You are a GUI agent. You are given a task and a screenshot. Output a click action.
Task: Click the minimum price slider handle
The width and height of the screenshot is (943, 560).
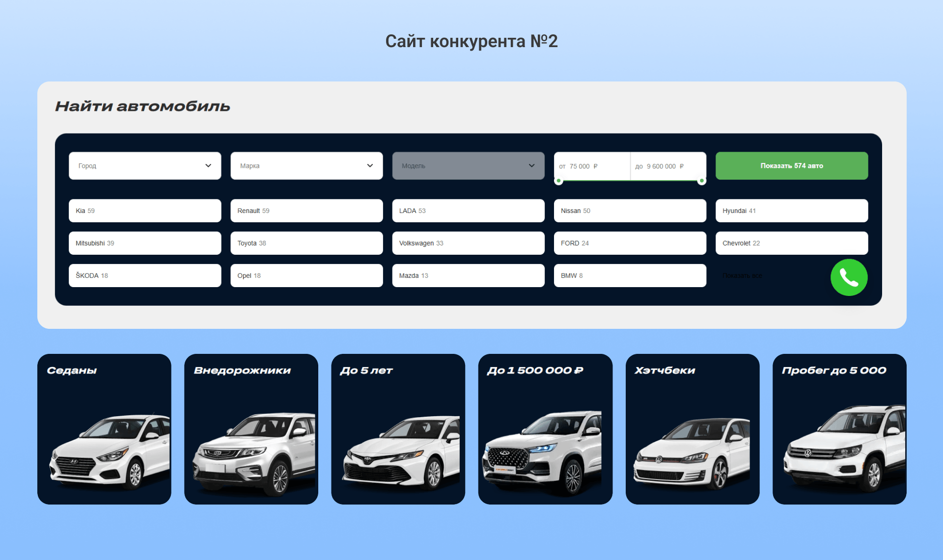pyautogui.click(x=558, y=181)
